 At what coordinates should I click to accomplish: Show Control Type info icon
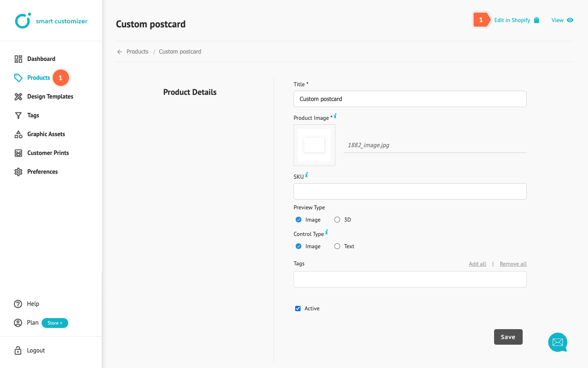pos(327,232)
